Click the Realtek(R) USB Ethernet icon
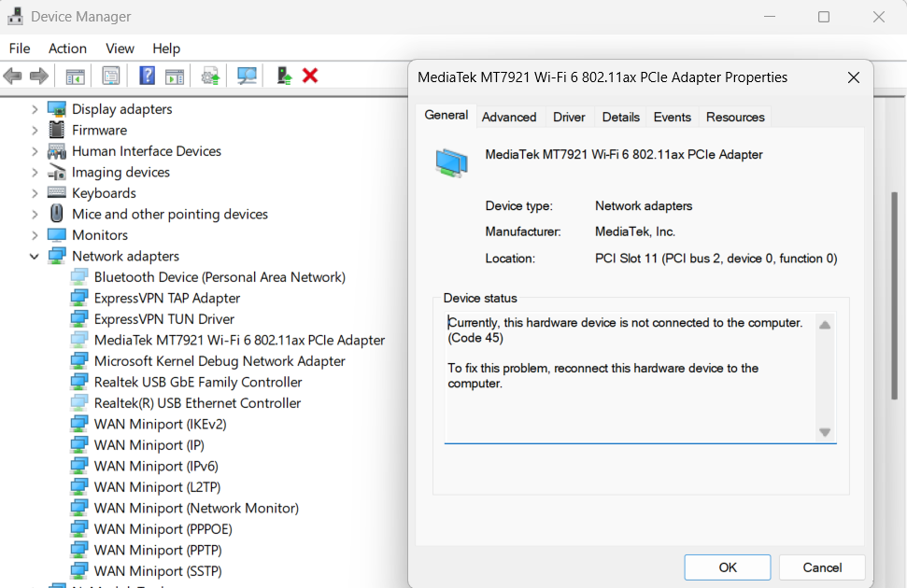 click(x=79, y=403)
